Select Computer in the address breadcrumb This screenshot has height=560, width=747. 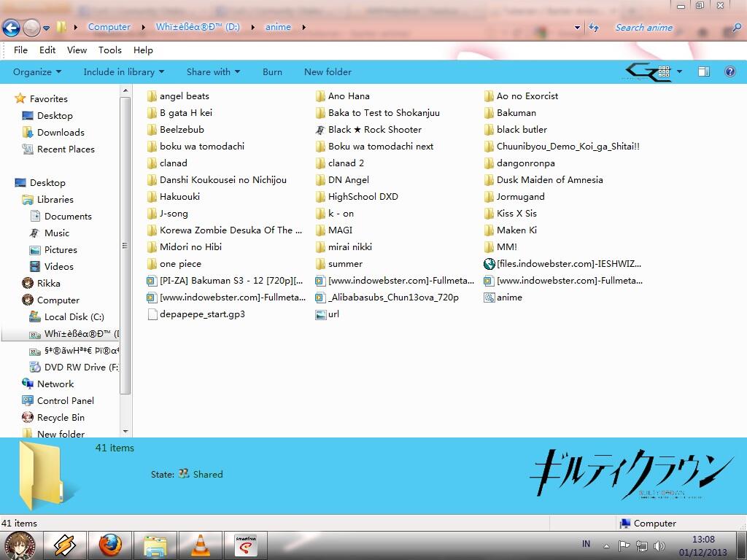109,27
